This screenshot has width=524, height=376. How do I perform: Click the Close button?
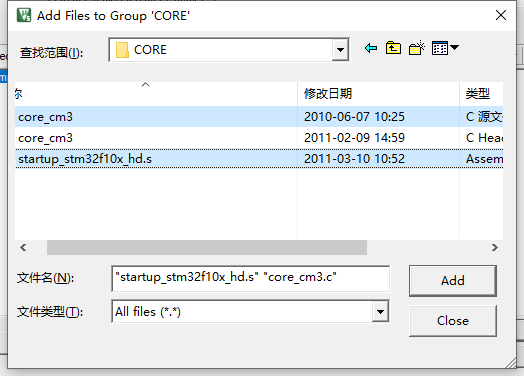point(453,321)
